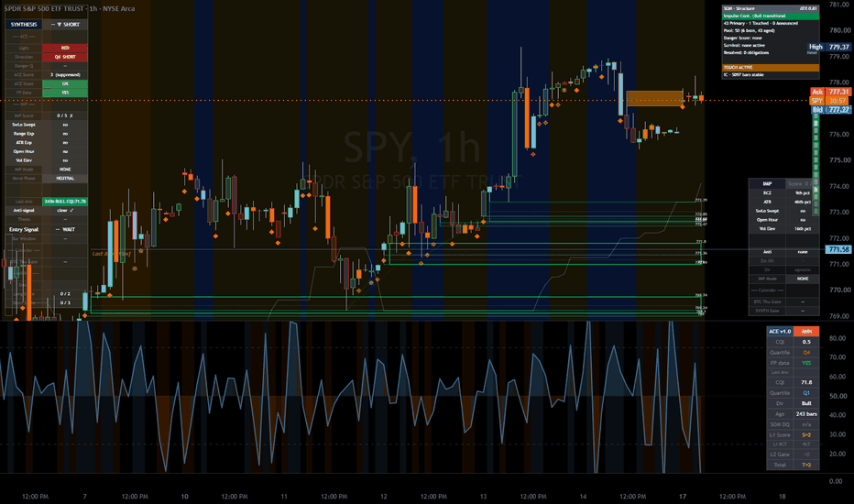The image size is (854, 504).
Task: Click the L1 Score S+2 value
Action: tap(806, 434)
